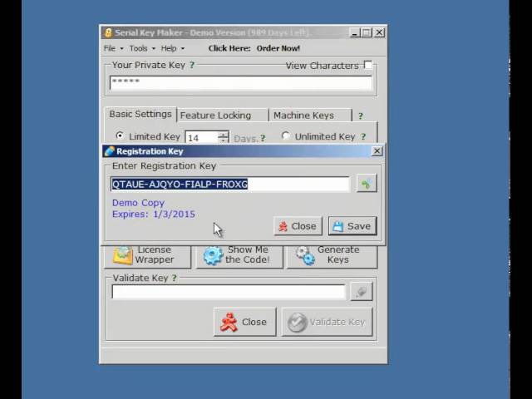Image resolution: width=532 pixels, height=399 pixels.
Task: Close the Registration Key dialog with X
Action: [x=377, y=151]
